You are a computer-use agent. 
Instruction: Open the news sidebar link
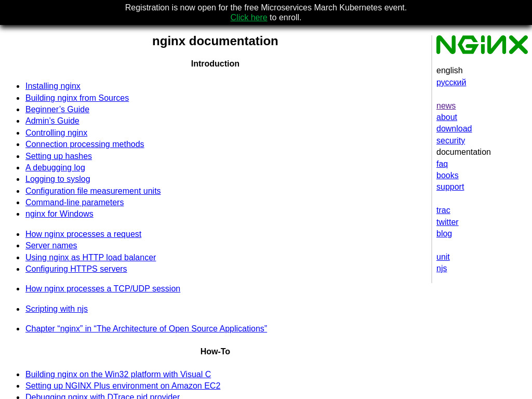tap(446, 106)
